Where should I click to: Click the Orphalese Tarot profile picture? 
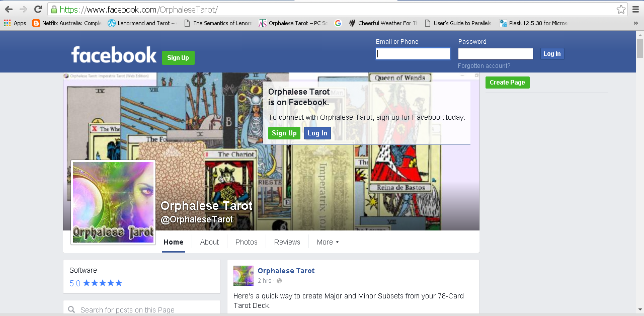[x=113, y=202]
